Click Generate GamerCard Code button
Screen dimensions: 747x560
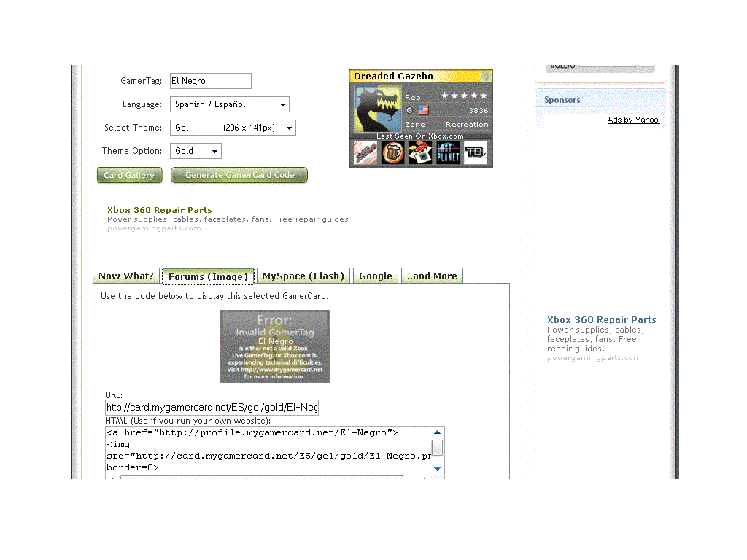pyautogui.click(x=239, y=175)
